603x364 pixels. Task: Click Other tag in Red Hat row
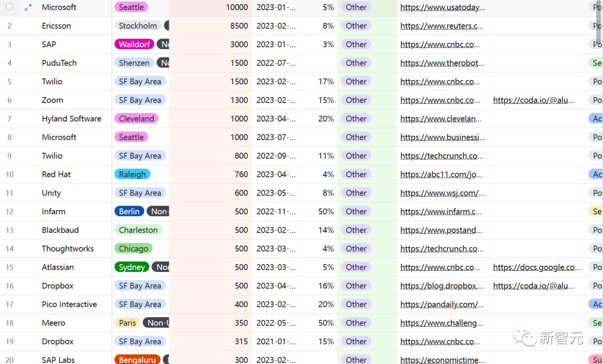click(356, 175)
